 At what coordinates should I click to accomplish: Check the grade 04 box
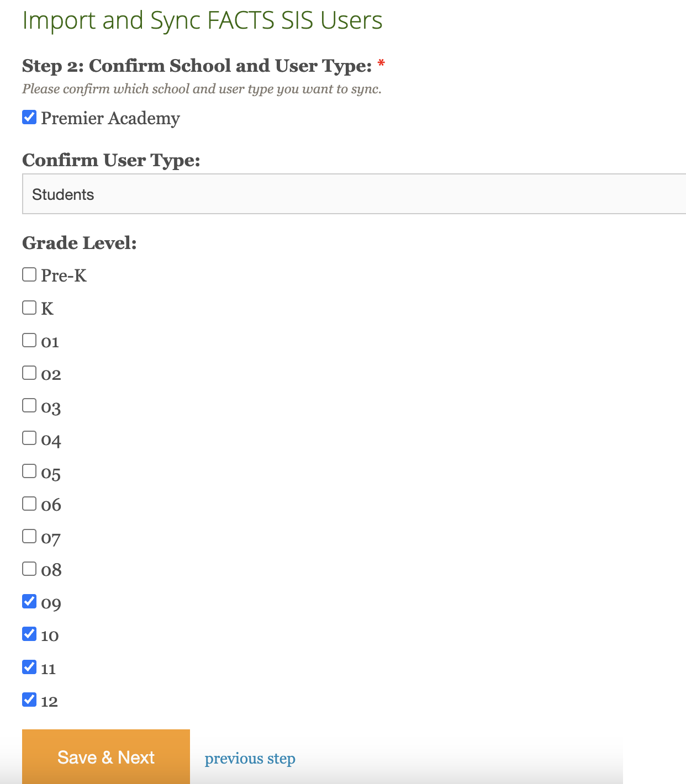click(x=29, y=438)
